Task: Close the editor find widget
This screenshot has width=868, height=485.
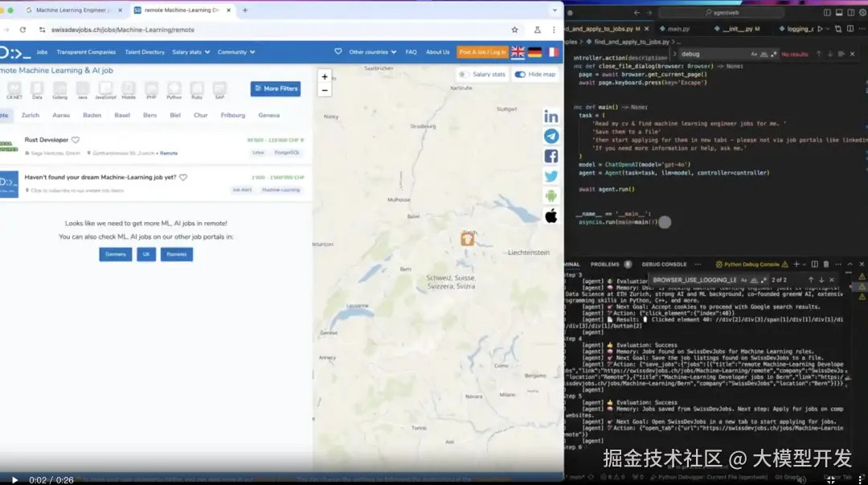Action: tap(853, 55)
